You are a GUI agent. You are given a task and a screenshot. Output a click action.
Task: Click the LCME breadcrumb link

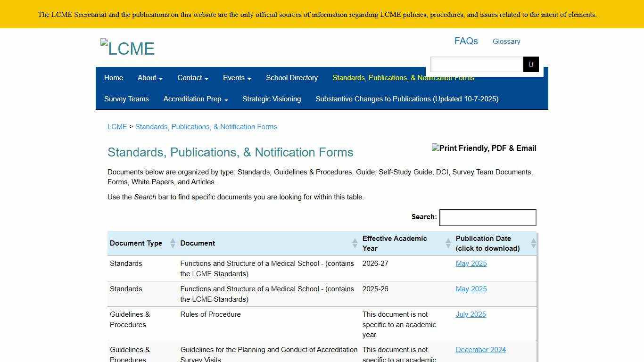[x=117, y=126]
